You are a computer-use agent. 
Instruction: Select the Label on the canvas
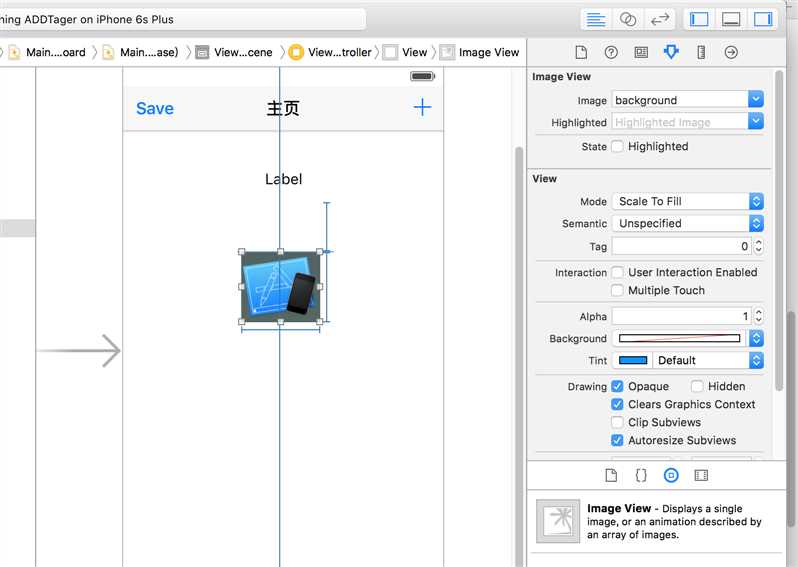(283, 179)
